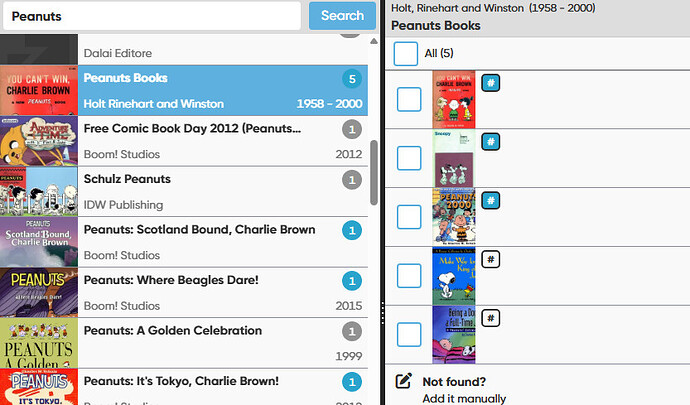Select Peanuts: A Golden Celebration result

coord(184,343)
